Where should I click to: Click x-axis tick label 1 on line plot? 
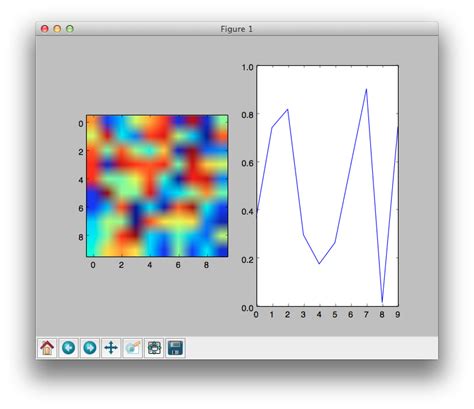(272, 314)
